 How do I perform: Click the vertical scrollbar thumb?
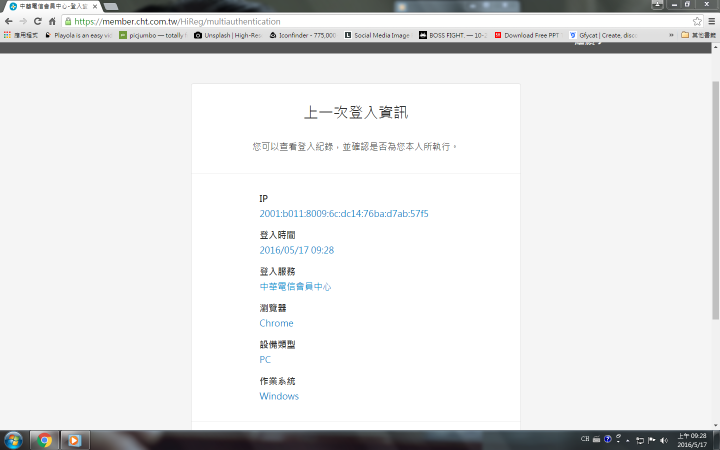(x=715, y=200)
